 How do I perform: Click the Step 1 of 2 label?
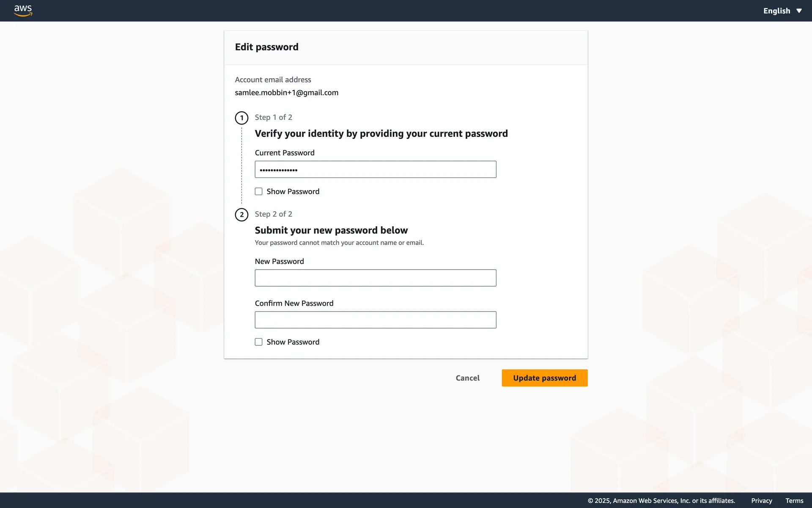point(273,117)
